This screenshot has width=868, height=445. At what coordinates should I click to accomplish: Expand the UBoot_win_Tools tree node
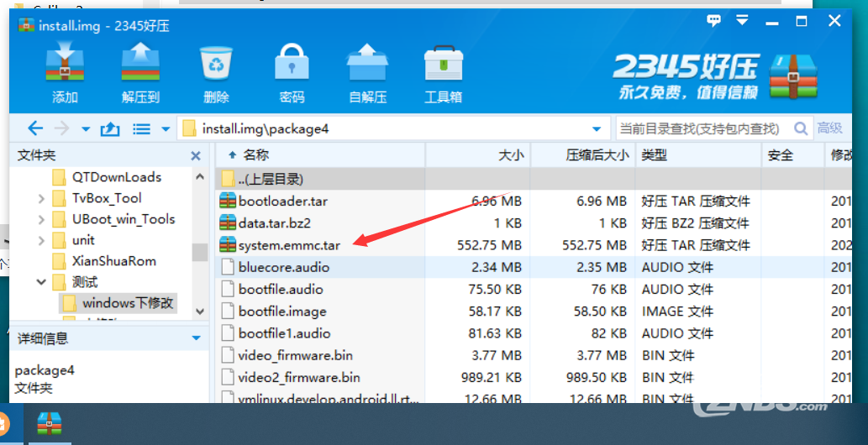(x=41, y=219)
